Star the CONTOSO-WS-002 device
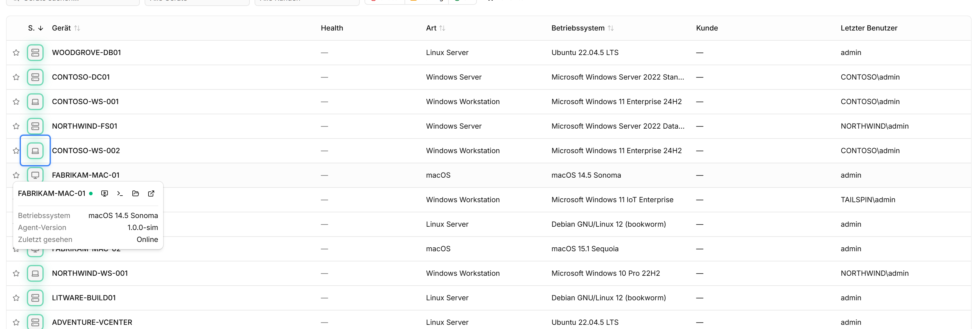The image size is (980, 329). pyautogui.click(x=16, y=151)
